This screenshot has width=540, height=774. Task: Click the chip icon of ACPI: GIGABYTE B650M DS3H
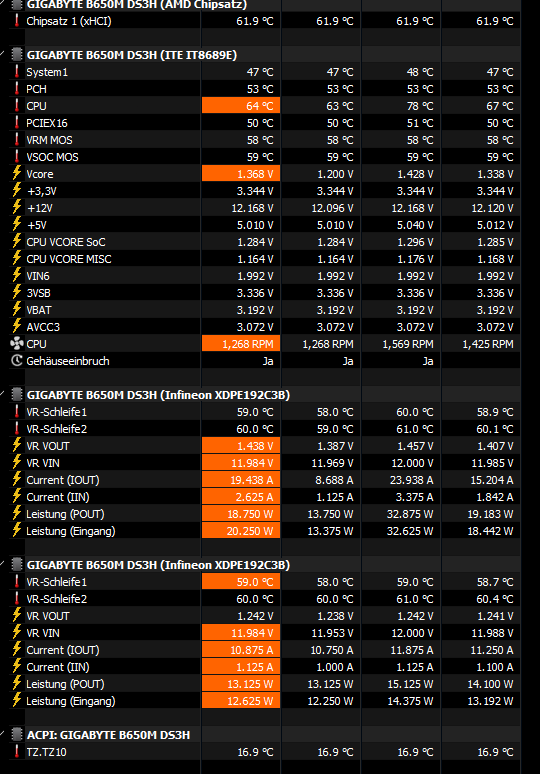[17, 735]
